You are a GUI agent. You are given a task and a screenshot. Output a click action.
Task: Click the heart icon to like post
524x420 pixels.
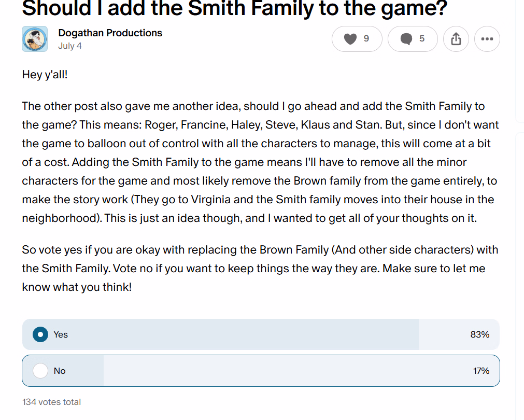350,39
